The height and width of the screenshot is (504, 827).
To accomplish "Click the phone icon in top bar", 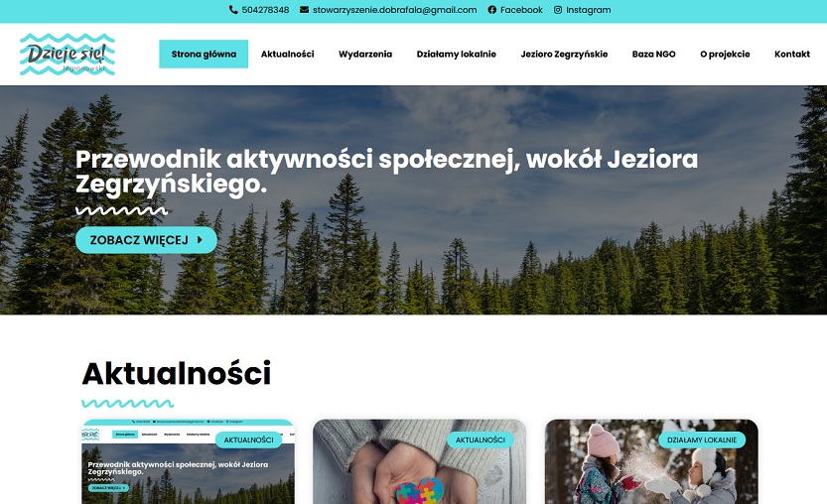I will pos(233,10).
